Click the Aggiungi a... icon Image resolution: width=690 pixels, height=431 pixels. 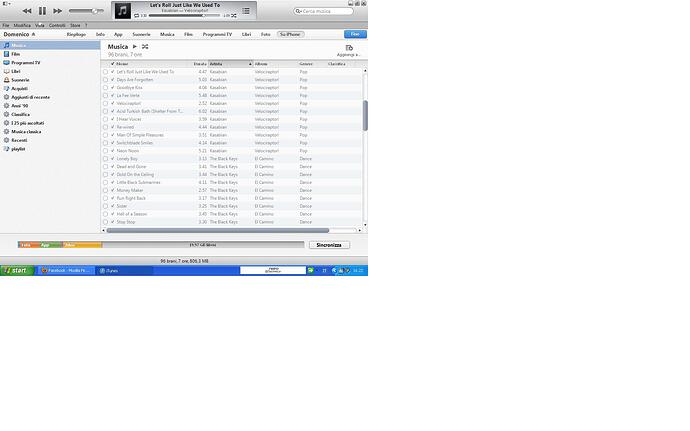[349, 48]
